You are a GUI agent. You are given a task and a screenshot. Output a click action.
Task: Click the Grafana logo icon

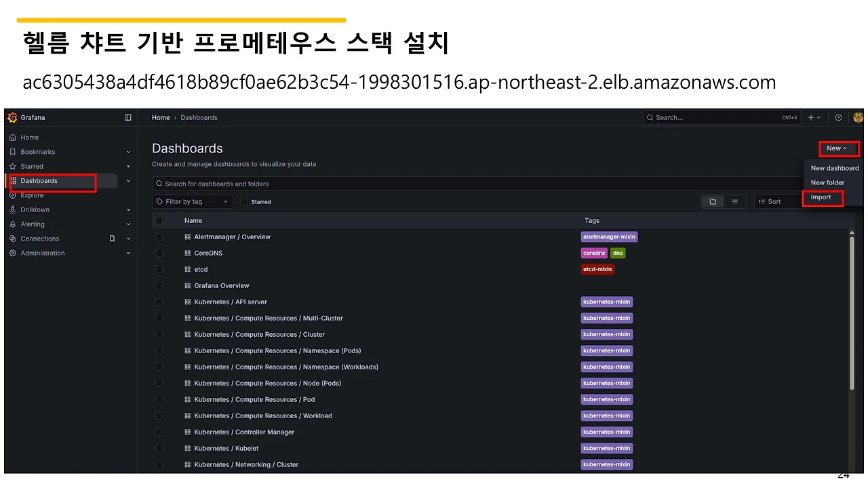(x=12, y=117)
